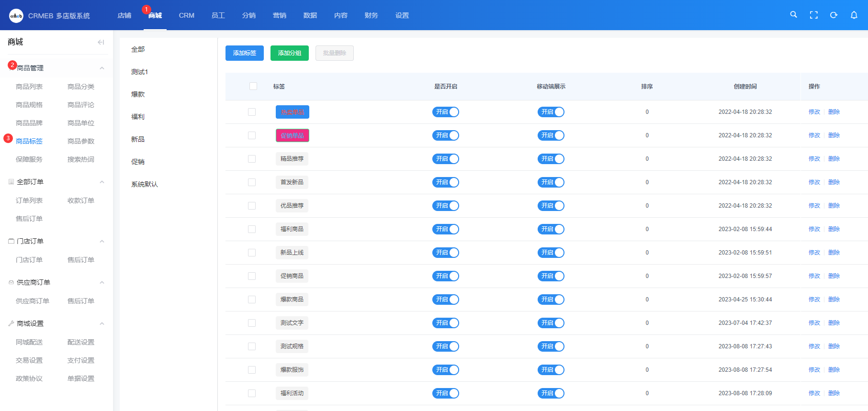Click 修改 link for 福利商品 row
This screenshot has height=411, width=868.
[814, 229]
